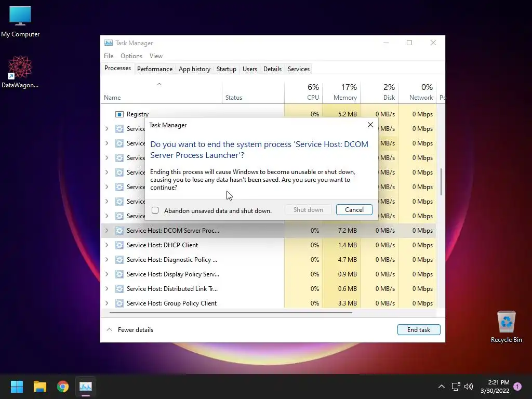This screenshot has width=532, height=399.
Task: Switch to the App history tab
Action: pyautogui.click(x=194, y=69)
